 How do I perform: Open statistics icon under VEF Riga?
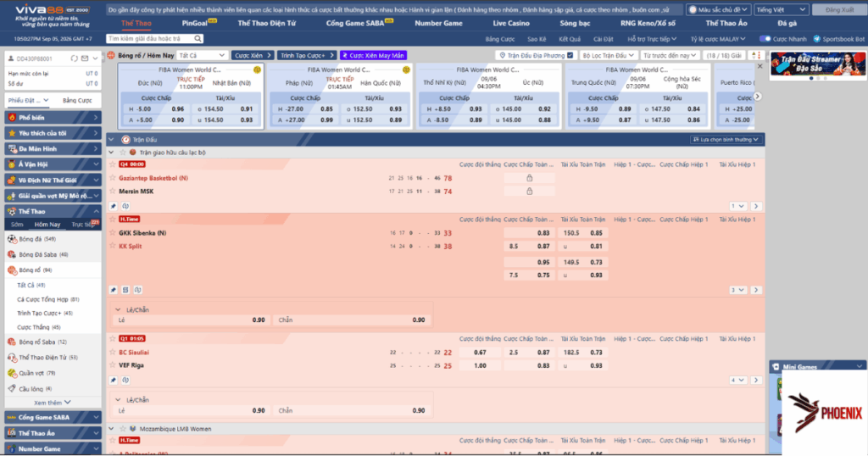pyautogui.click(x=125, y=381)
